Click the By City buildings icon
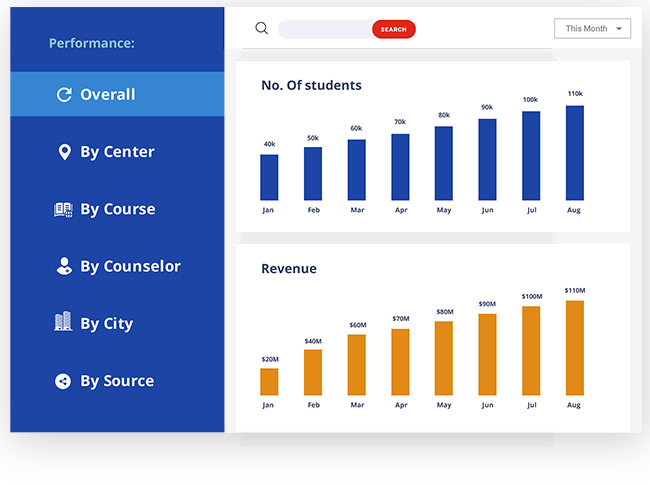650x485 pixels. [63, 322]
